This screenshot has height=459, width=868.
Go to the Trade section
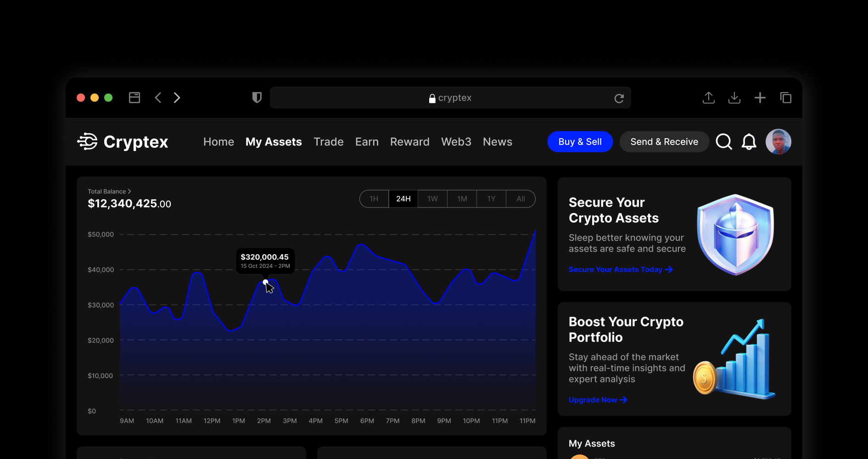pos(328,141)
